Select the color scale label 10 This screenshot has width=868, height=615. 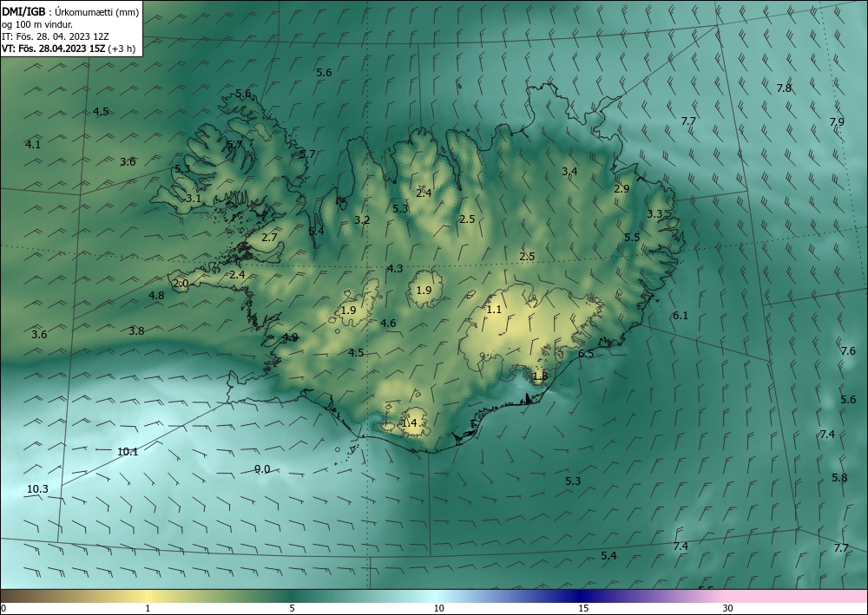(x=438, y=608)
